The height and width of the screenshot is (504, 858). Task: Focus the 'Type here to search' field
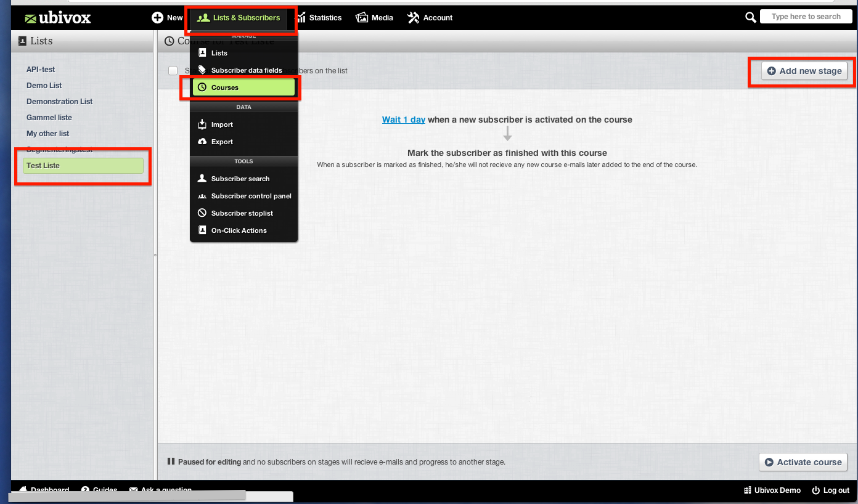click(806, 17)
